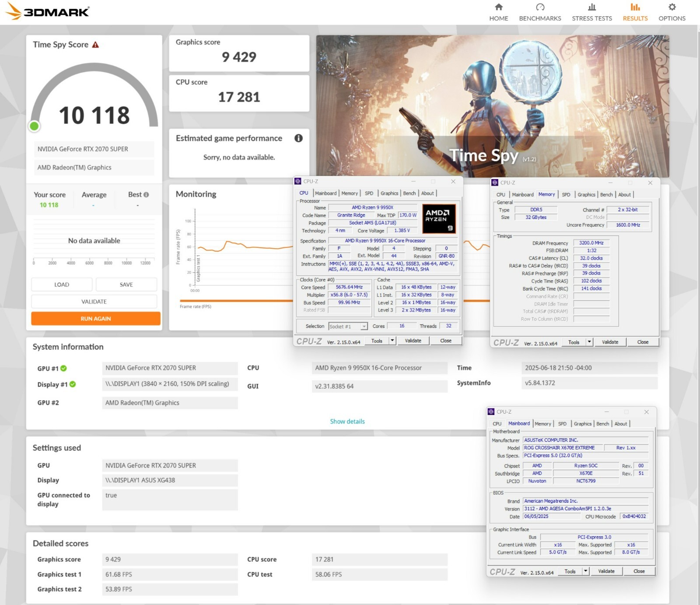Switch to Memory tab in CPU-Z CPU window
700x605 pixels.
coord(350,193)
